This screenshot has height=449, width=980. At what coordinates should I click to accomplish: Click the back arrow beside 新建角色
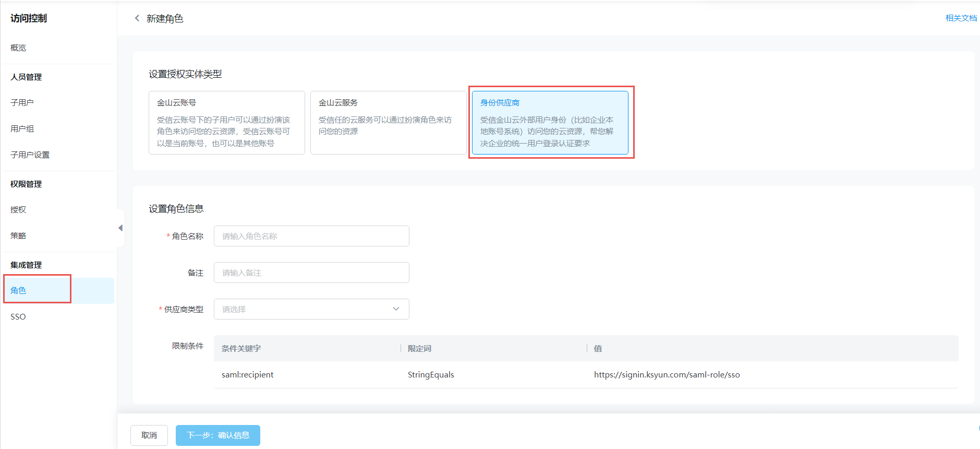pos(137,18)
